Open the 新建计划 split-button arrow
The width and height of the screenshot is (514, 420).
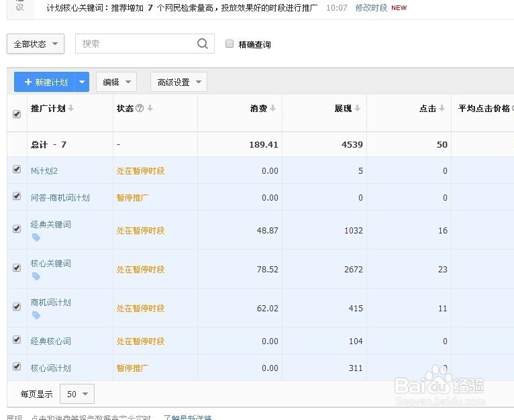click(82, 82)
